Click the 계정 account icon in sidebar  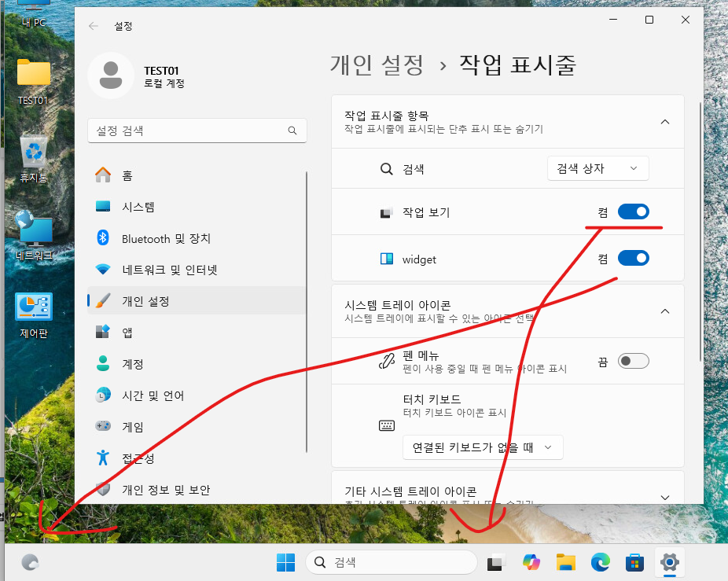pyautogui.click(x=103, y=364)
